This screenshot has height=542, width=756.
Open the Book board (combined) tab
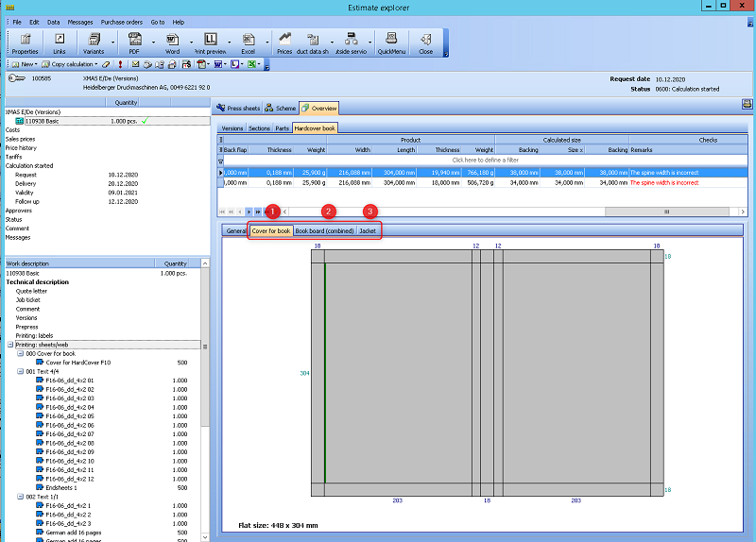[324, 230]
